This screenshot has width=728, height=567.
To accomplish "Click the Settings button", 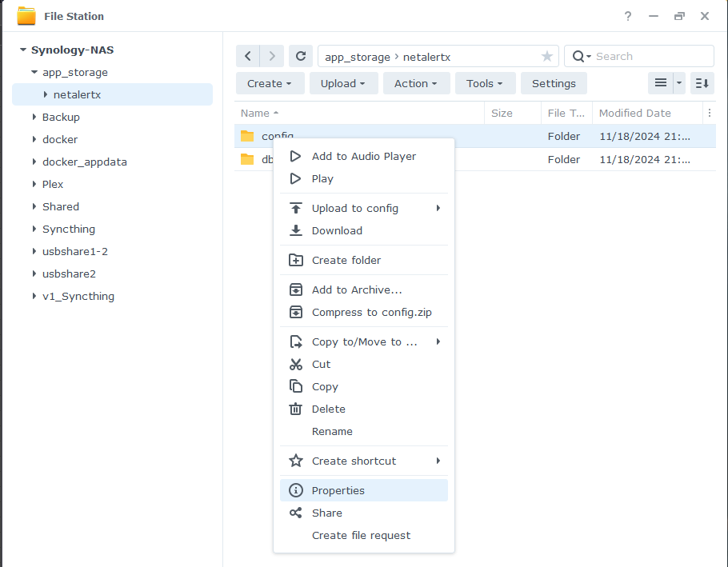I will click(x=554, y=83).
